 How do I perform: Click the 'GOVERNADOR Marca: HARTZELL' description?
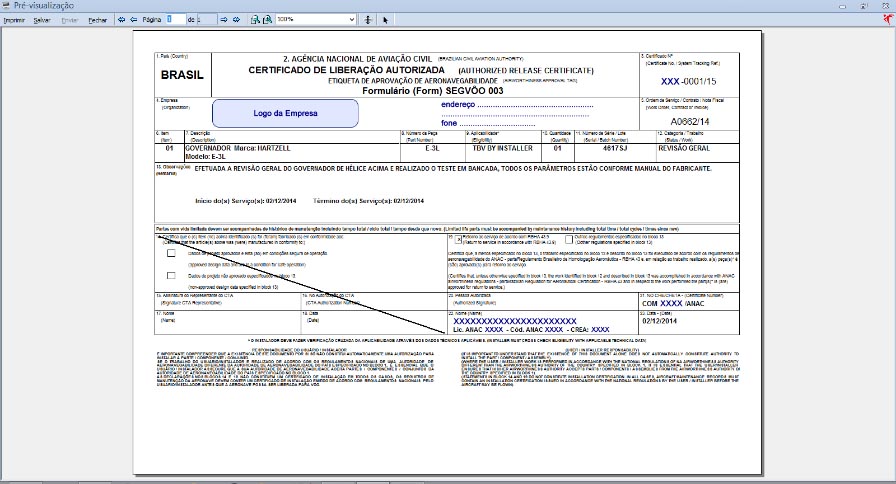pyautogui.click(x=238, y=148)
